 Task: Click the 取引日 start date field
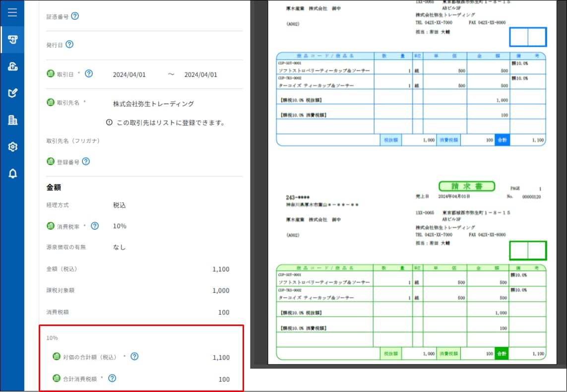129,75
